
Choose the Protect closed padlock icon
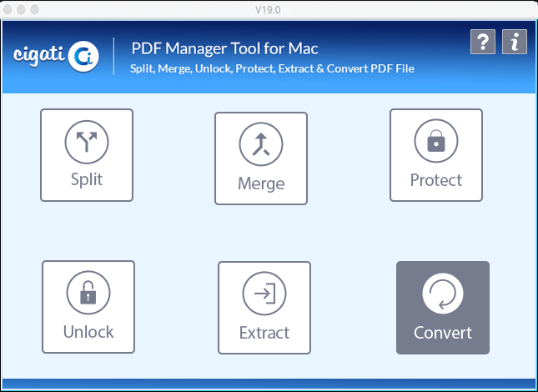pos(436,141)
